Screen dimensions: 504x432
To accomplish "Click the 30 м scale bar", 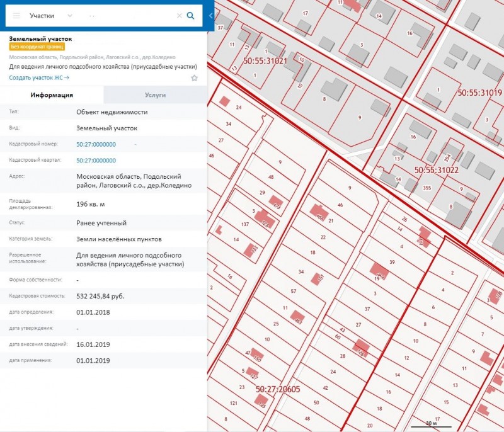I will (x=431, y=424).
